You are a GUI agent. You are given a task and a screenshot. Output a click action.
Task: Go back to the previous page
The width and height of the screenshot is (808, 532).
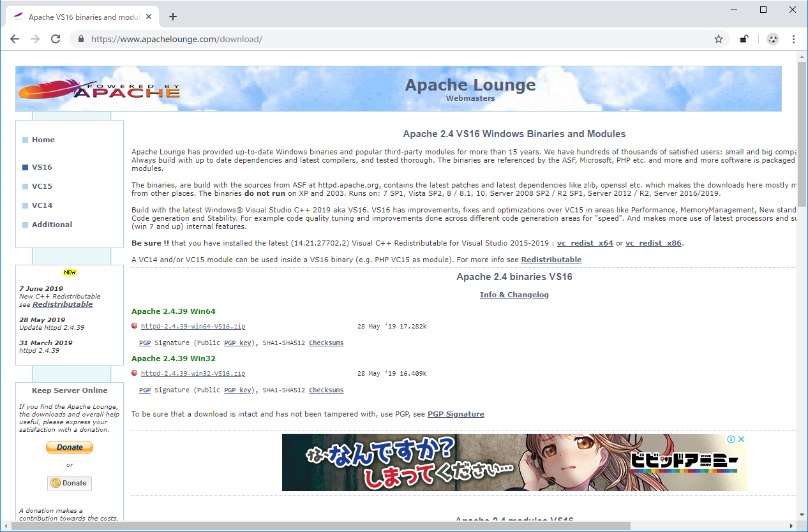[x=15, y=39]
